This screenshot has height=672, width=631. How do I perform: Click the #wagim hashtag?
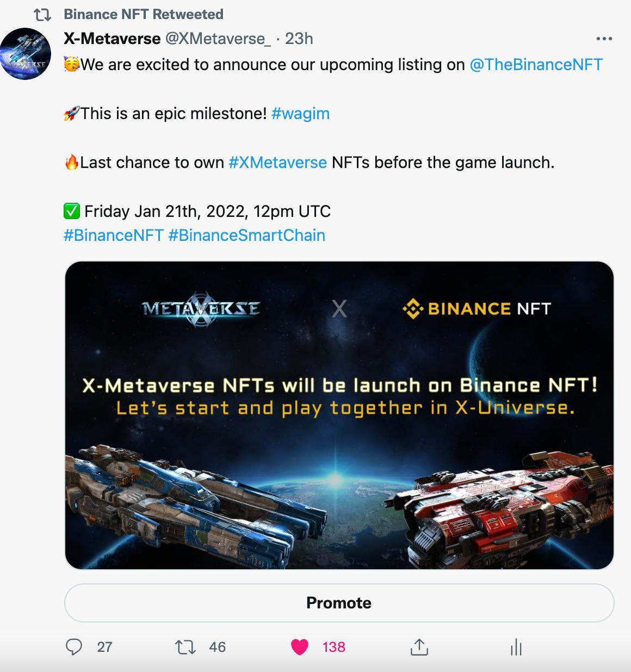click(301, 114)
